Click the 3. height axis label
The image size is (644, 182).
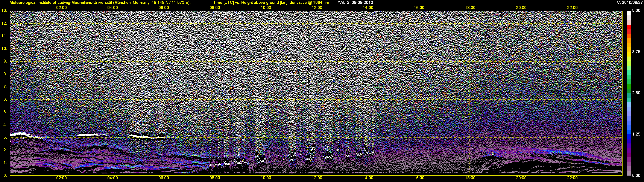[5, 137]
